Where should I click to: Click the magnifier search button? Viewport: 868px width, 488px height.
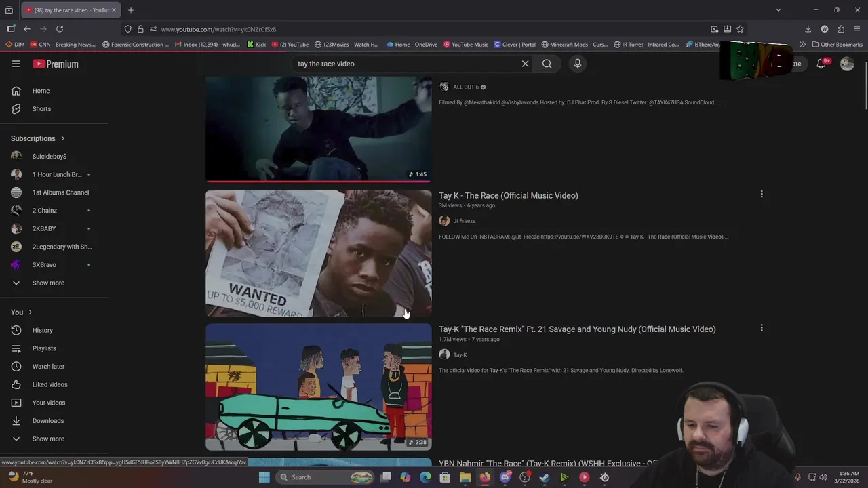click(x=547, y=64)
